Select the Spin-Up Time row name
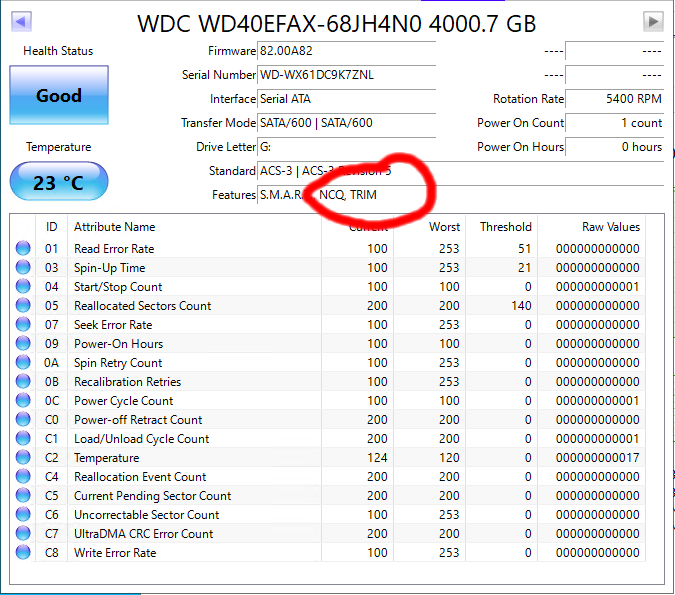The width and height of the screenshot is (675, 595). click(x=109, y=268)
